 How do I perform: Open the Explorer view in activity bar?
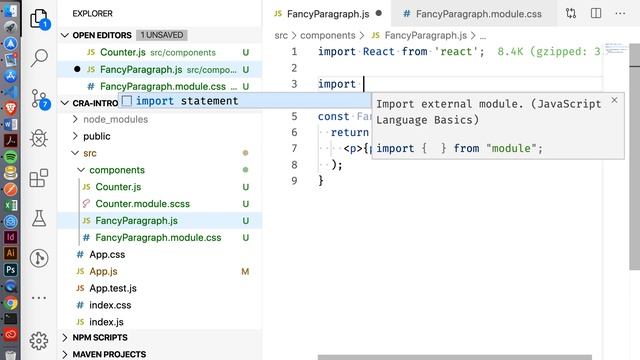point(39,18)
